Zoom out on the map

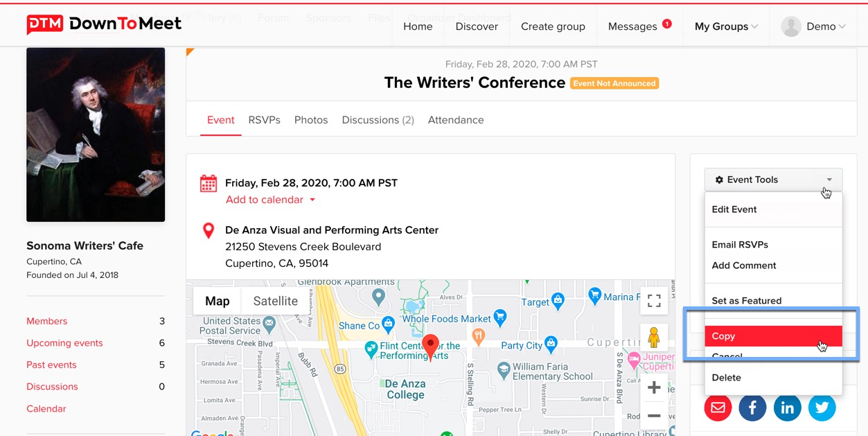(x=653, y=416)
